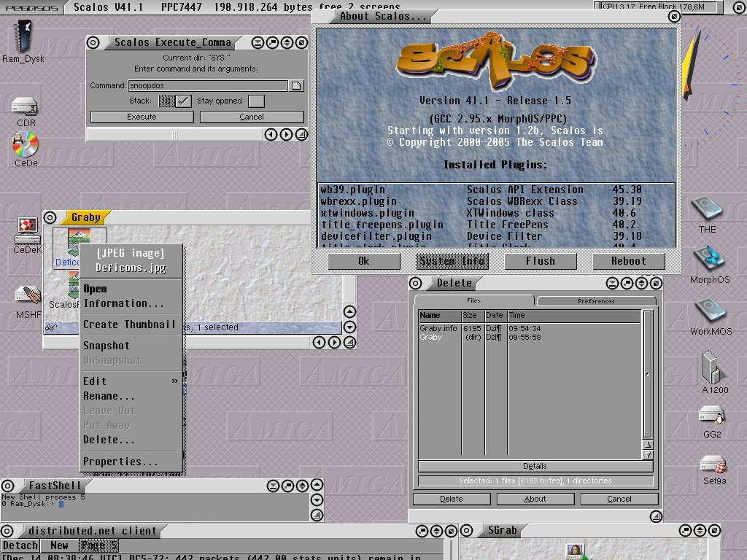The width and height of the screenshot is (747, 560).
Task: Click the Name column header in Delete list
Action: tap(440, 315)
